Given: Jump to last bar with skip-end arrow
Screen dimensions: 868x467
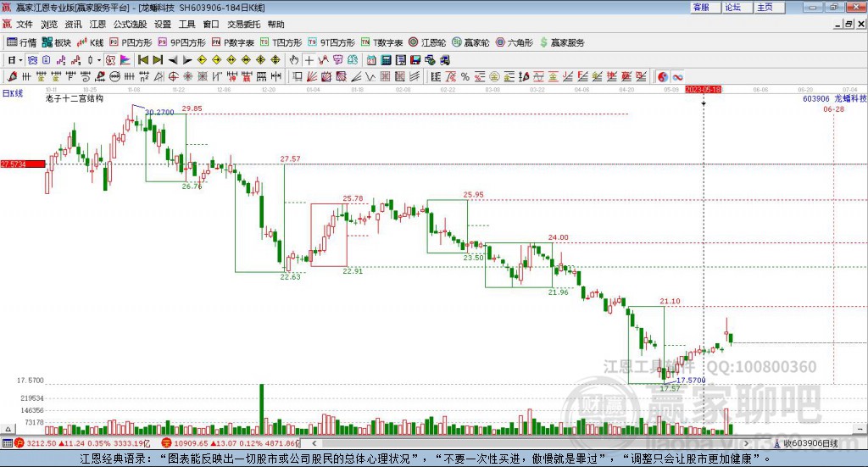Looking at the screenshot, I should tap(158, 60).
